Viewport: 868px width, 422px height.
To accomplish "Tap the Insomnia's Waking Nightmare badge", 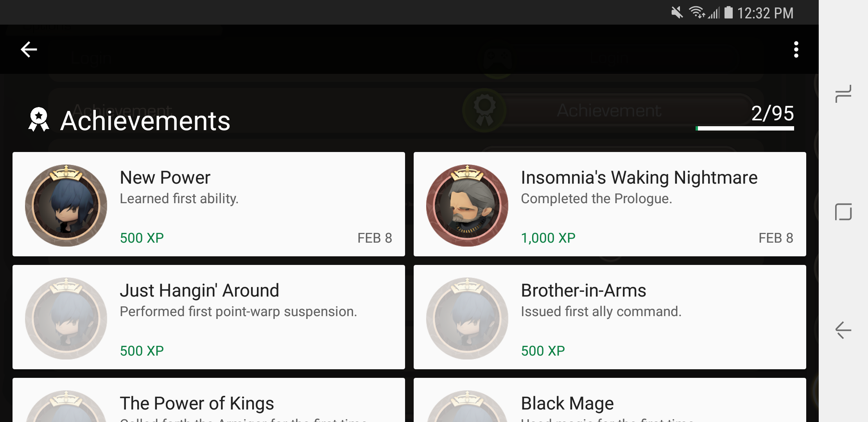I will click(467, 205).
